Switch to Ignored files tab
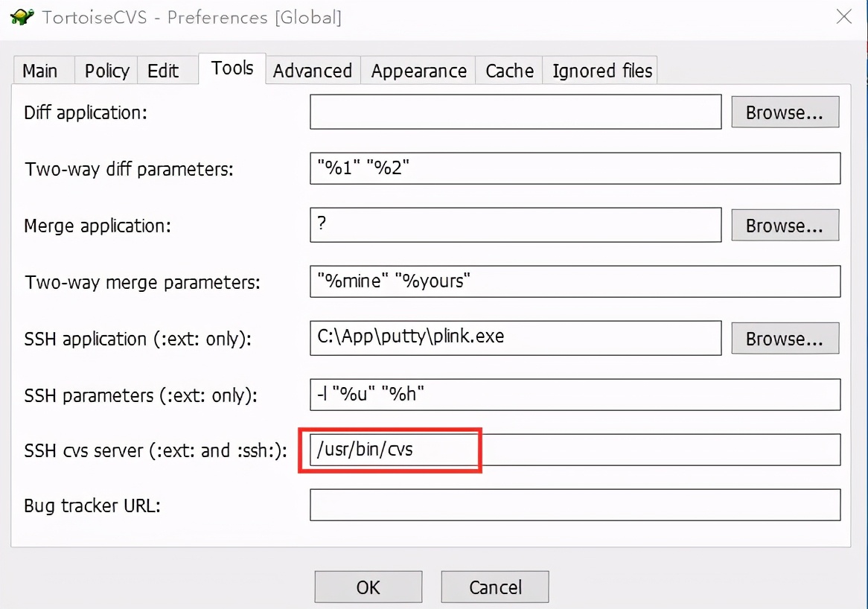Image resolution: width=868 pixels, height=609 pixels. (602, 71)
